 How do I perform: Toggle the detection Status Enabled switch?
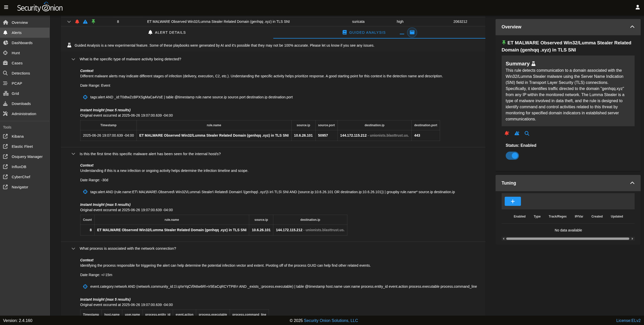pos(512,156)
